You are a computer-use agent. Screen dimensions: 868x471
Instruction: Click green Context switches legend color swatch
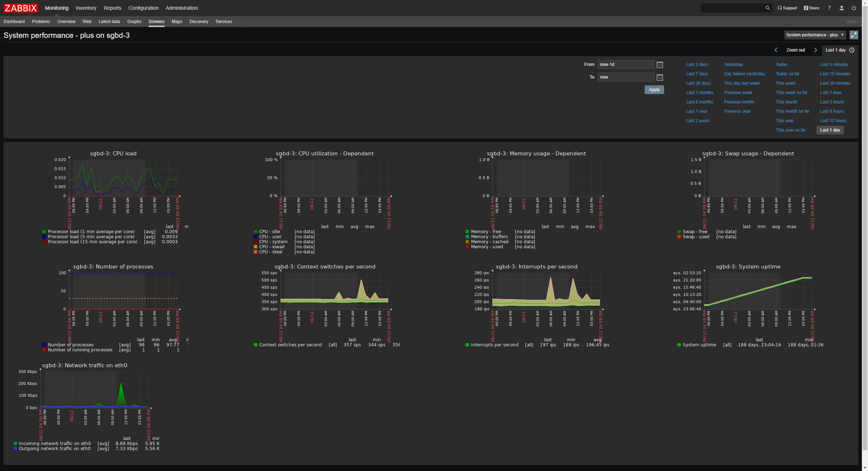[x=255, y=345]
